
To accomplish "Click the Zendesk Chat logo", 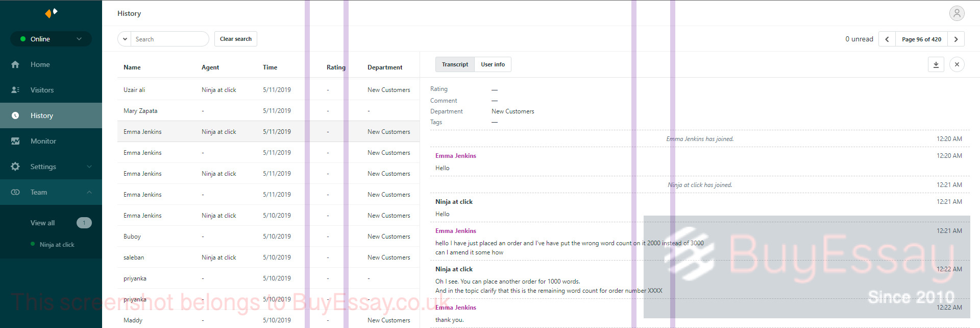I will pyautogui.click(x=51, y=13).
